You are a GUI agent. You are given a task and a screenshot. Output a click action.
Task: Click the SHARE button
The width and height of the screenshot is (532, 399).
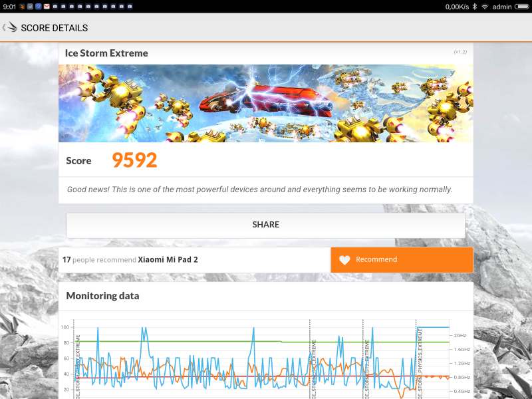tap(265, 225)
